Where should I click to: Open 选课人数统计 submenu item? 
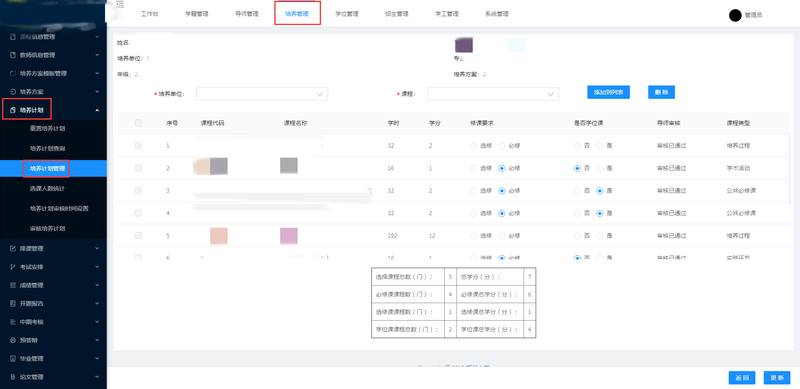click(x=47, y=188)
